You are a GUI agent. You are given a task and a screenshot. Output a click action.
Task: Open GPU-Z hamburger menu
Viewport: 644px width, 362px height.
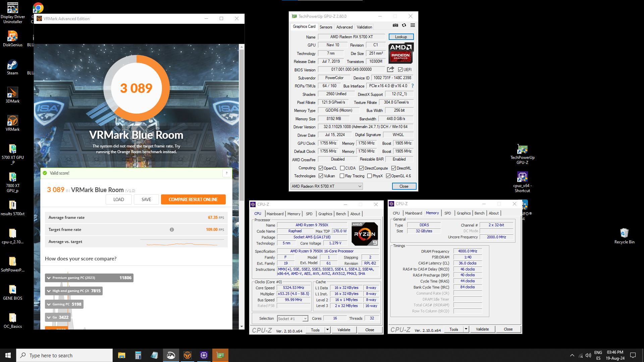413,25
